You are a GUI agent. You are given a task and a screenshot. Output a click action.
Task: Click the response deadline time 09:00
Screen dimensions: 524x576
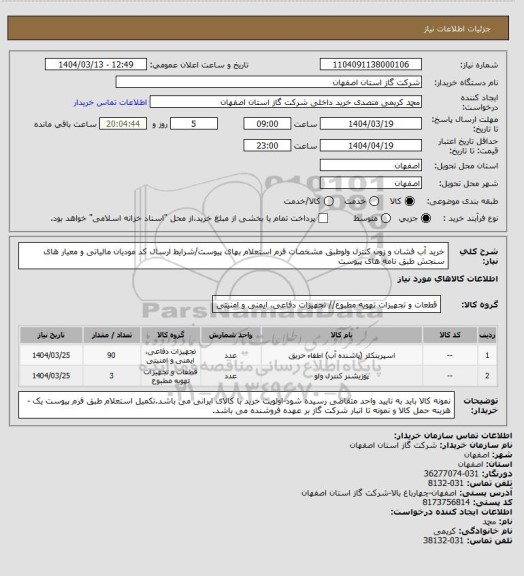(x=267, y=124)
